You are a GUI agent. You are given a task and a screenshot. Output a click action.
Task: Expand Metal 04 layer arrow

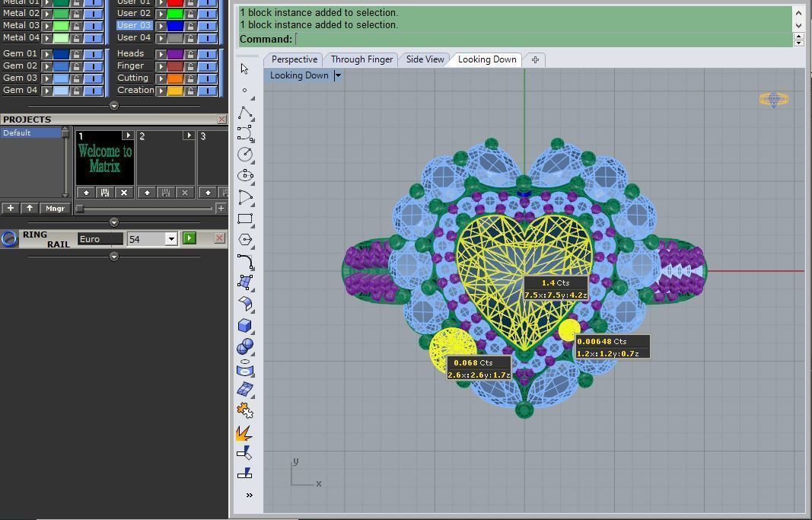46,38
